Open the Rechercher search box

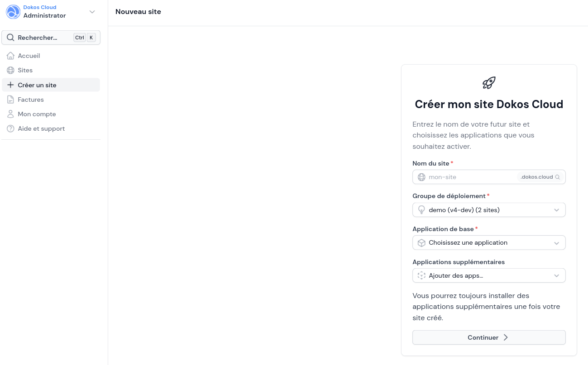(x=51, y=38)
